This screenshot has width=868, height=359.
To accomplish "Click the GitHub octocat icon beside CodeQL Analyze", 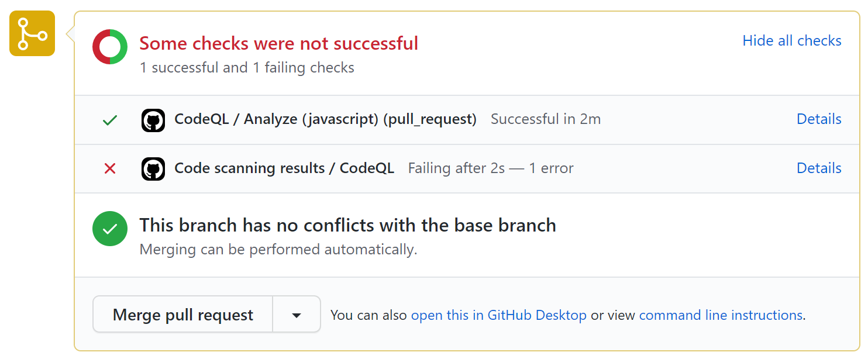I will [153, 119].
